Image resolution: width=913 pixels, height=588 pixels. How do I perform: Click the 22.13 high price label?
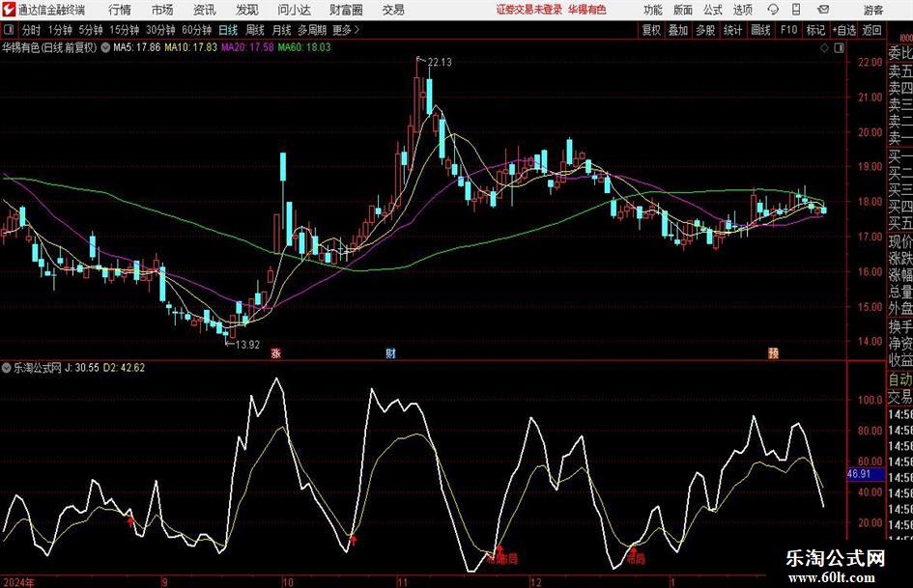coord(440,63)
